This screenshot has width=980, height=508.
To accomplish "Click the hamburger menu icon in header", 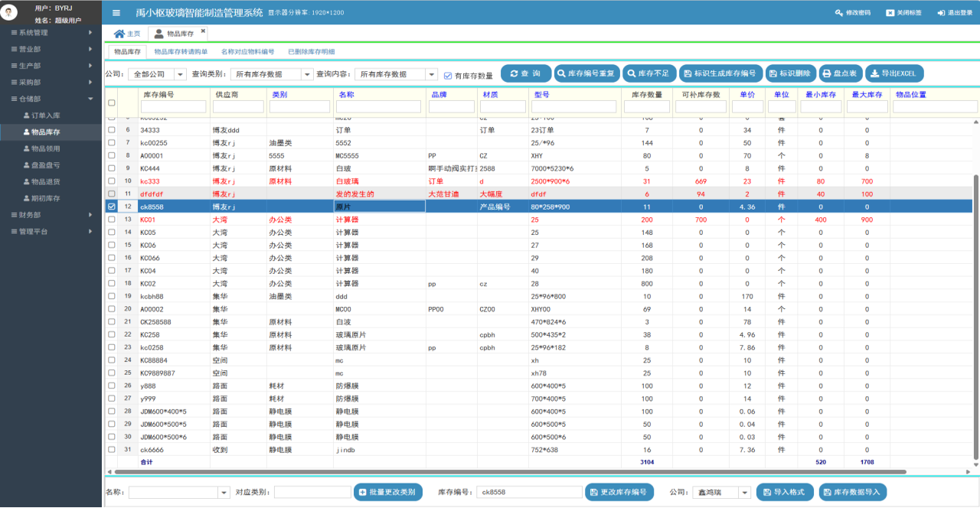I will [116, 13].
